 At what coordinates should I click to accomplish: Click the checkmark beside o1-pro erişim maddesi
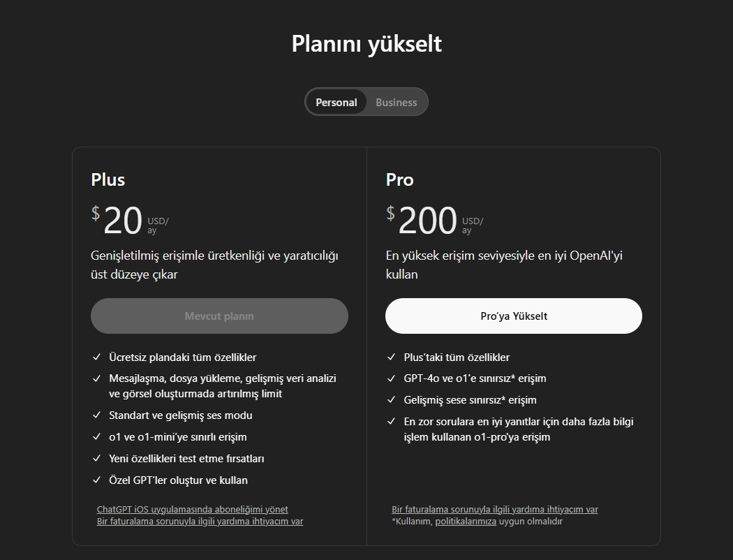tap(392, 421)
